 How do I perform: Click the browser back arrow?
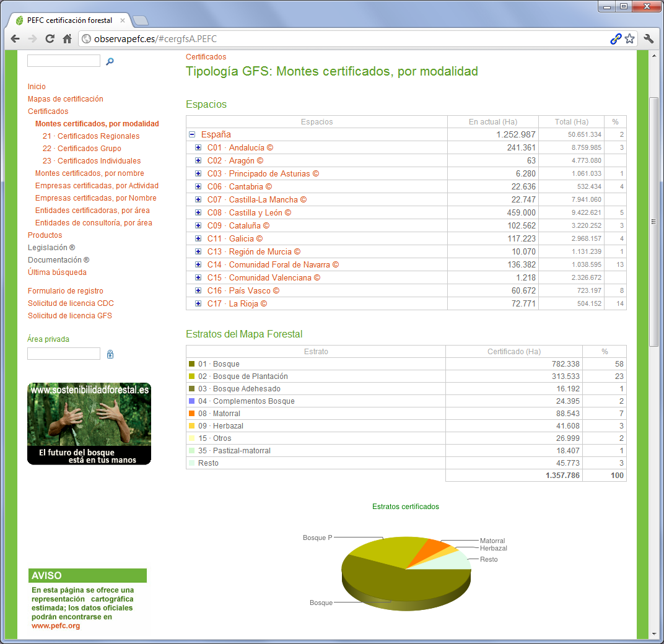15,39
